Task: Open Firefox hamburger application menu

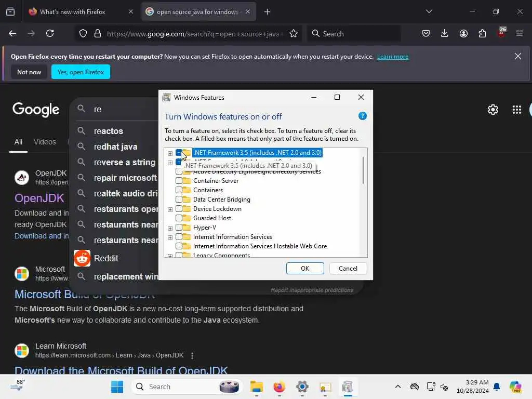Action: (520, 33)
